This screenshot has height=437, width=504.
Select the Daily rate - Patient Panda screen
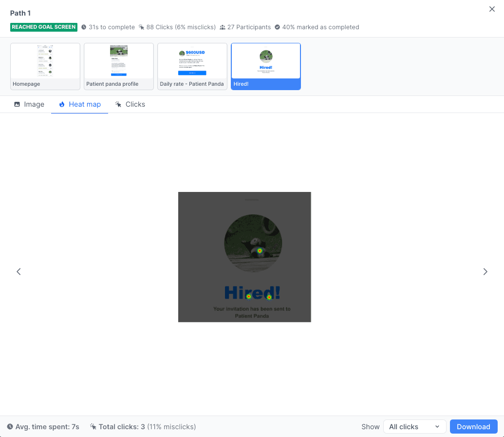192,66
